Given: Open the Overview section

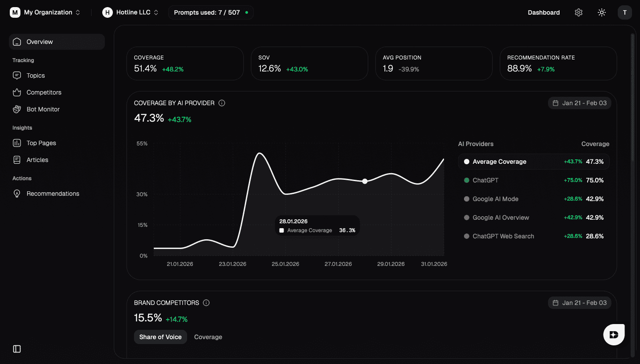Looking at the screenshot, I should click(40, 42).
